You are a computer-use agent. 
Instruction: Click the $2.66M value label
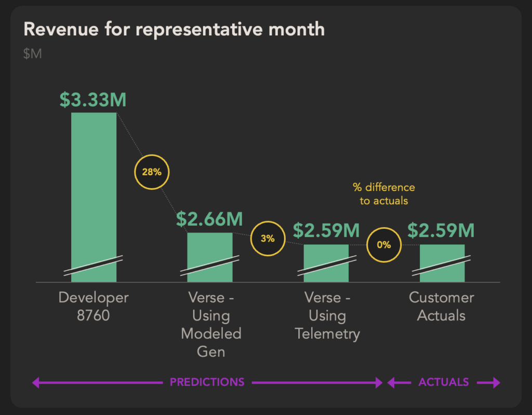pos(209,219)
